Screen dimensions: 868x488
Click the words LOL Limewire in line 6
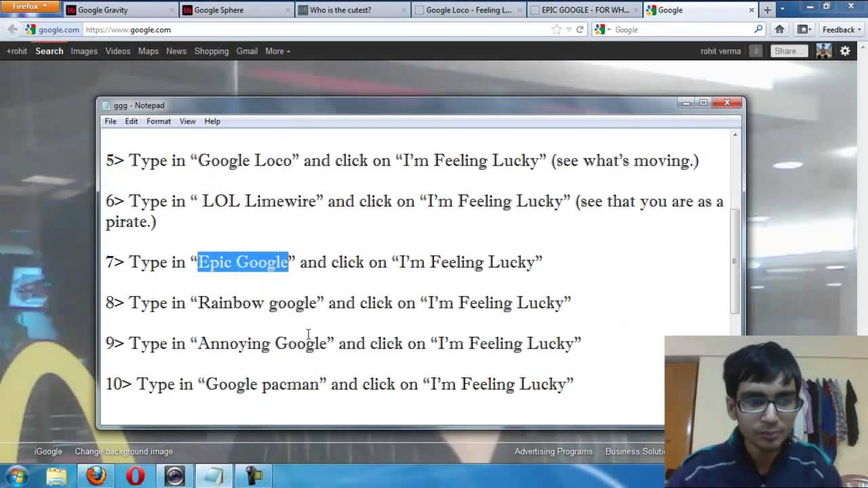point(258,201)
